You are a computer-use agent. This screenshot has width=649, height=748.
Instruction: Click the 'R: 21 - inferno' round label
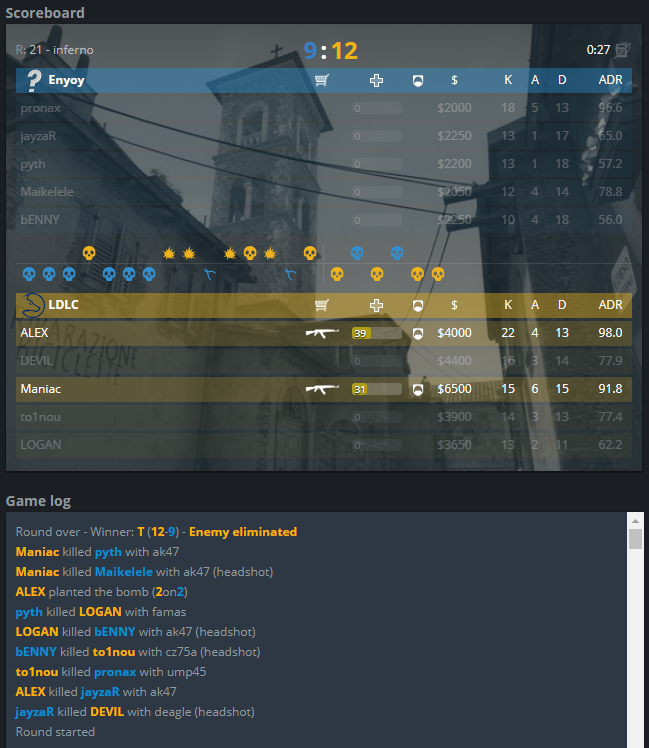[x=54, y=50]
